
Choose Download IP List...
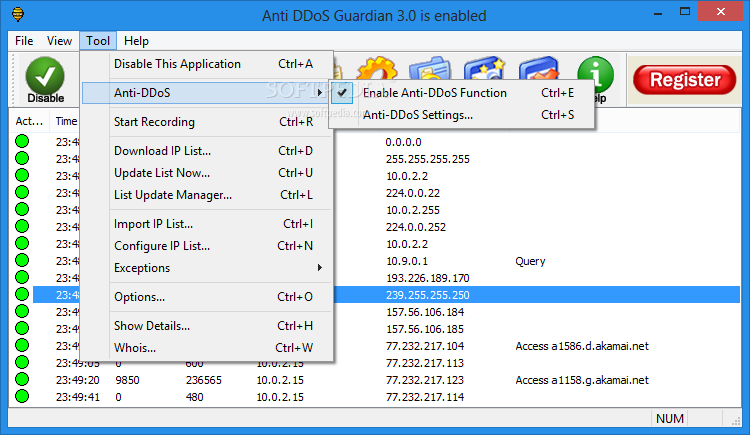pos(207,151)
